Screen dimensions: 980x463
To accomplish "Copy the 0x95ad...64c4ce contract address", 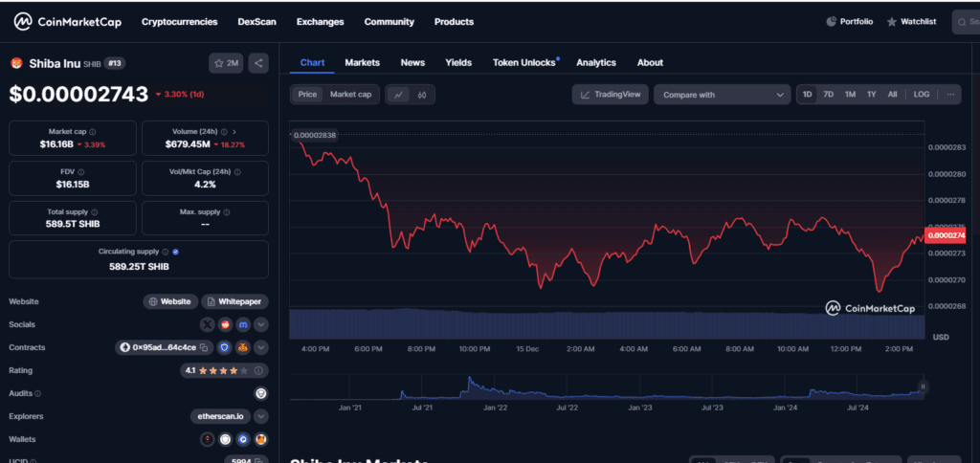I will tap(204, 348).
